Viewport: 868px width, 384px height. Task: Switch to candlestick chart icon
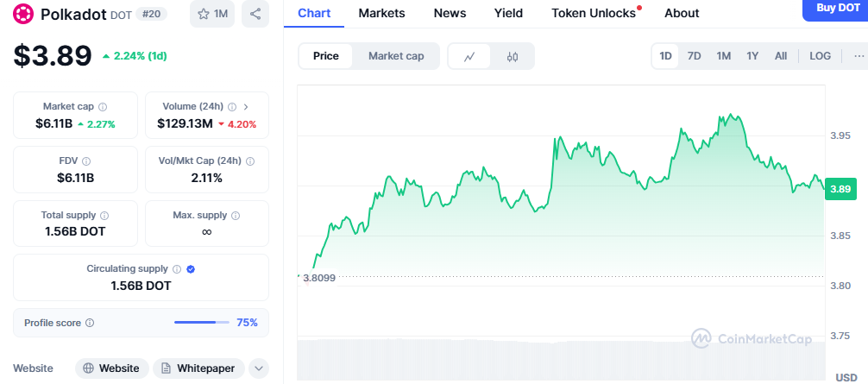pos(513,56)
